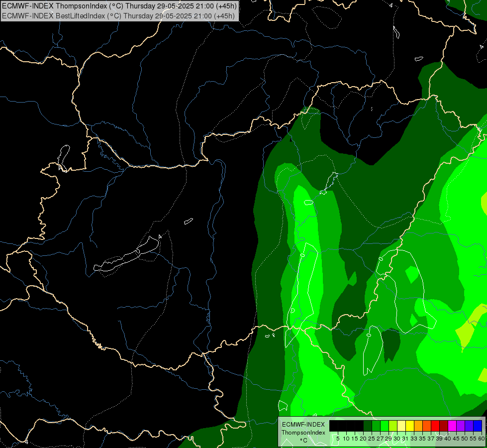The width and height of the screenshot is (487, 448).
Task: Click the legend tick label 35
Action: [422, 439]
